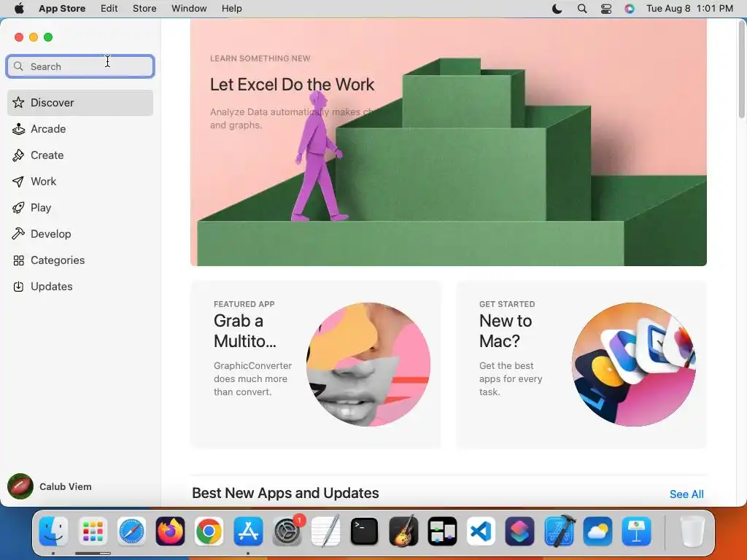Viewport: 747px width, 560px height.
Task: Open the Arcade section
Action: point(80,129)
